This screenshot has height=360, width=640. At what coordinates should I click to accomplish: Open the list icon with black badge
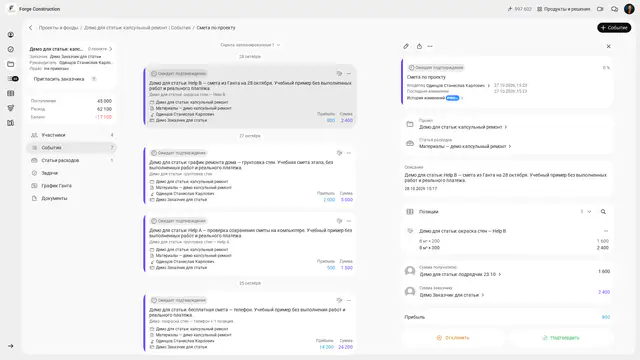(13, 79)
